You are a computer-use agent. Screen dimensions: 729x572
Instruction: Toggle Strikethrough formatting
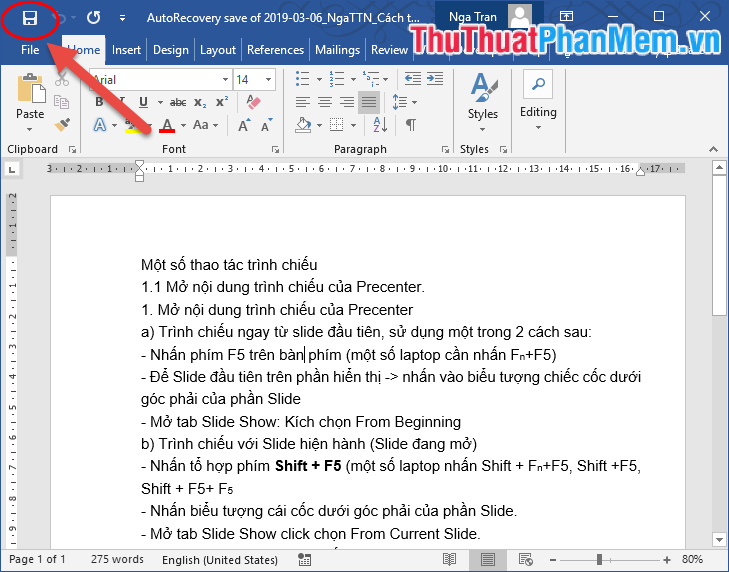(x=178, y=102)
